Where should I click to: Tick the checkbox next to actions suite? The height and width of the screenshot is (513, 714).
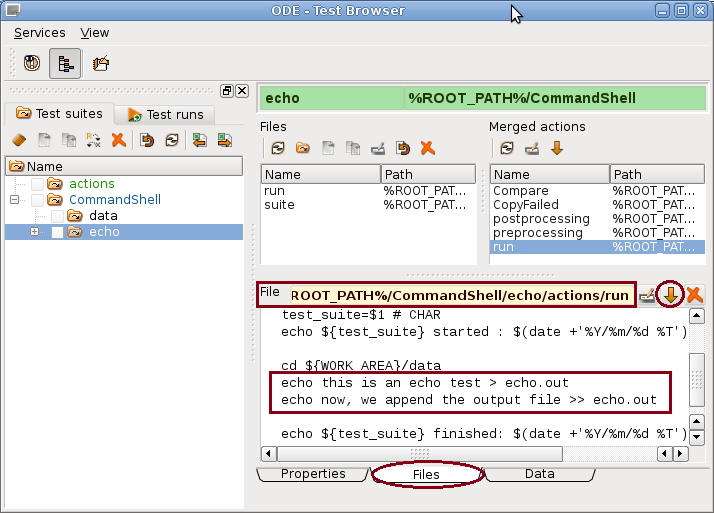(38, 184)
